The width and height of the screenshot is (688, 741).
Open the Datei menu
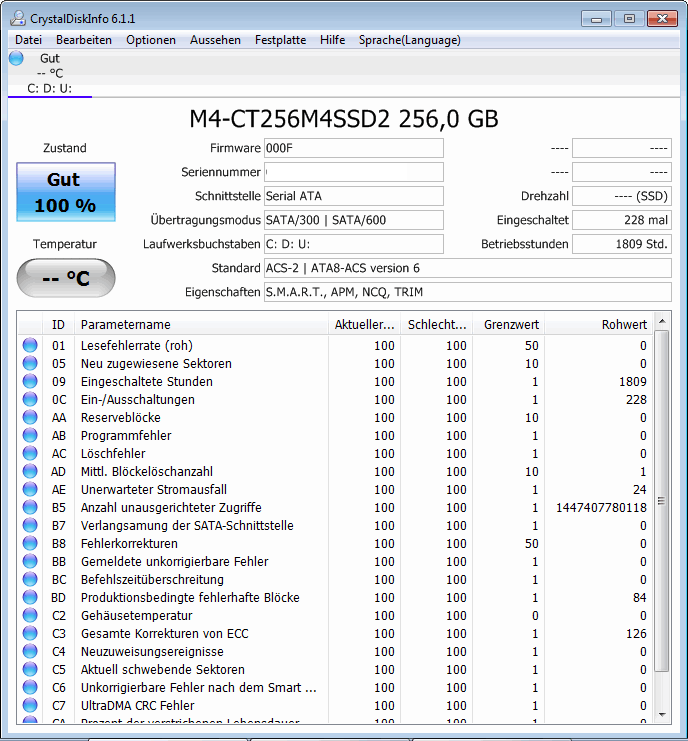28,40
